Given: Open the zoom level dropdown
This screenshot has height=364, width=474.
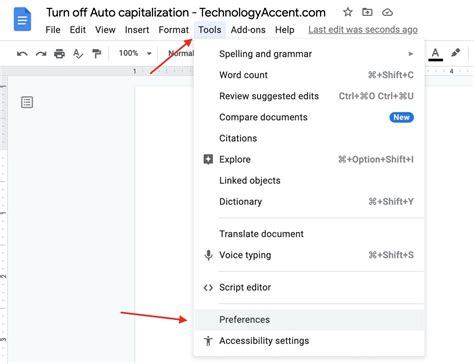Looking at the screenshot, I should coord(135,53).
